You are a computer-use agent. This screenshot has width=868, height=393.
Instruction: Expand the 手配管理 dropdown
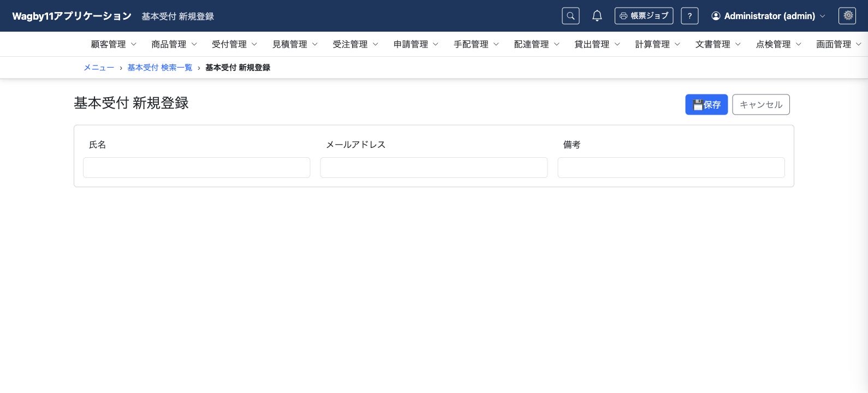[x=477, y=44]
